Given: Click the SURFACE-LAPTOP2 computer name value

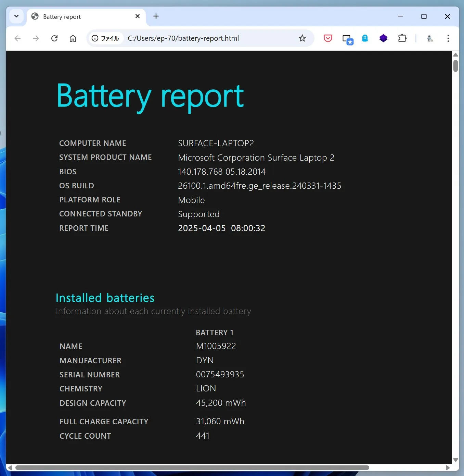Looking at the screenshot, I should point(216,143).
